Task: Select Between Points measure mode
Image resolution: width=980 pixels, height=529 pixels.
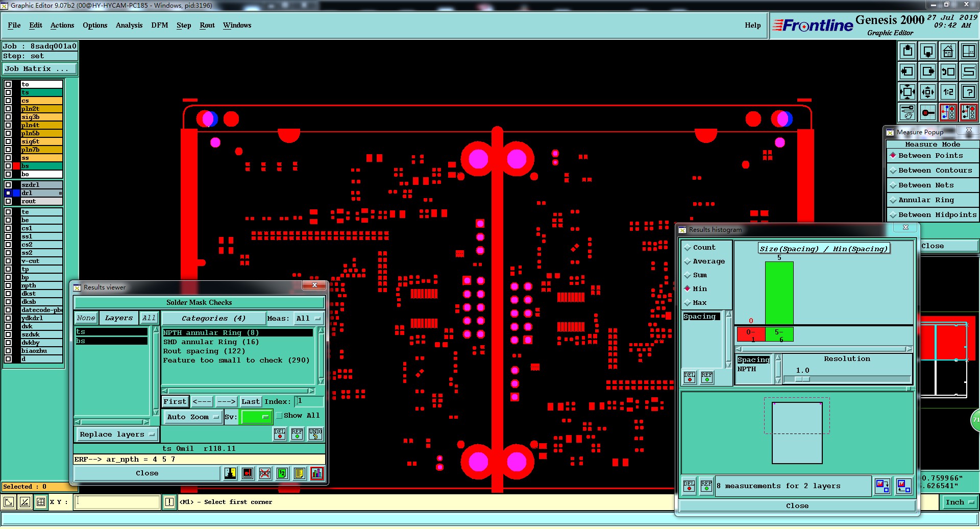Action: 933,156
